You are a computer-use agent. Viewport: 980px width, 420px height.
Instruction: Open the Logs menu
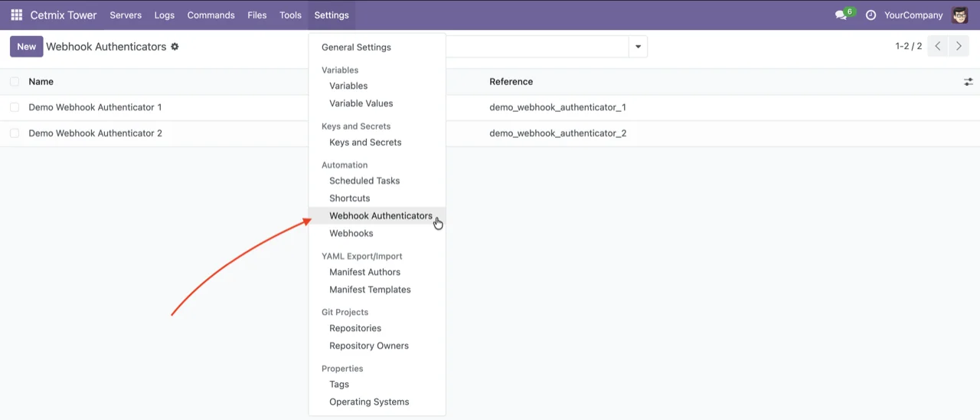click(165, 15)
